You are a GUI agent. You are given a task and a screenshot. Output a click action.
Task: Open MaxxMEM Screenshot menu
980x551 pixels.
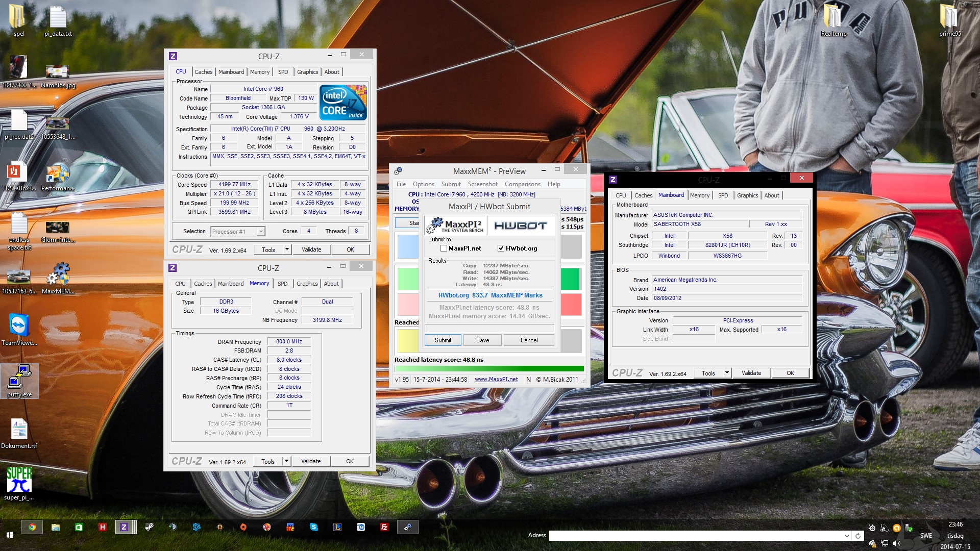click(482, 184)
